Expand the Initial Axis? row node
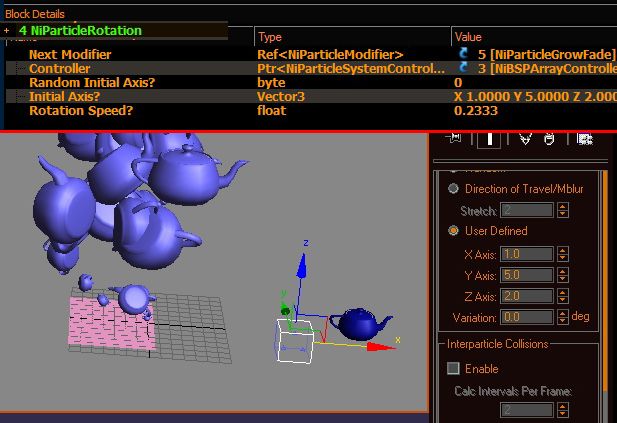Screen dimensions: 617x423 pos(20,96)
